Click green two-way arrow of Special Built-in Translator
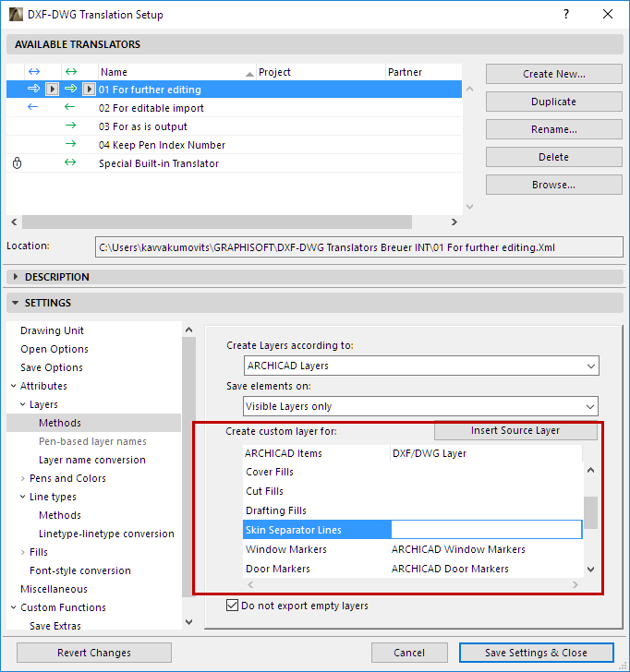 [70, 162]
